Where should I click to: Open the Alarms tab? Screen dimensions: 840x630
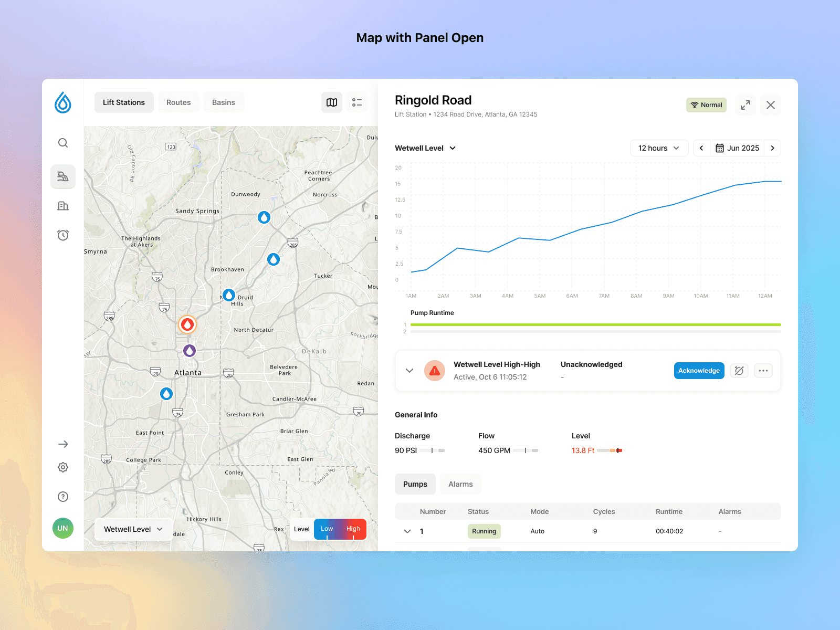460,484
